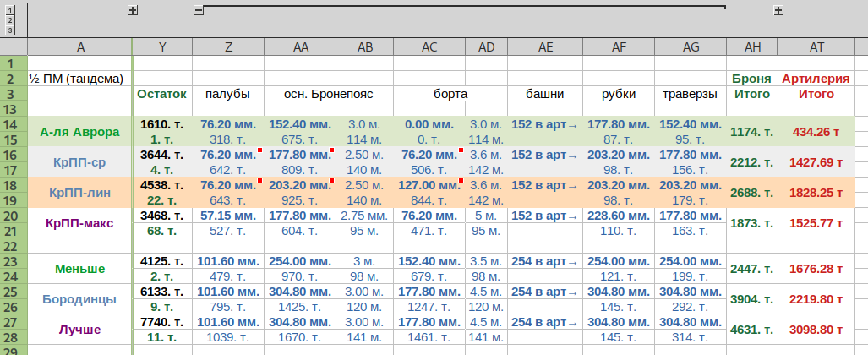Select column AC header
Screen dimensions: 868x355
click(x=429, y=47)
